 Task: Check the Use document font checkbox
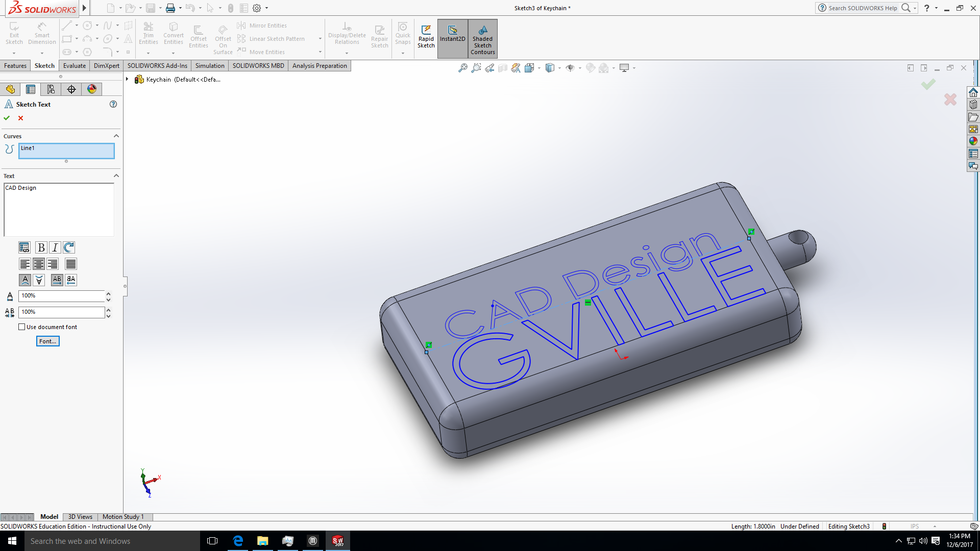[22, 327]
